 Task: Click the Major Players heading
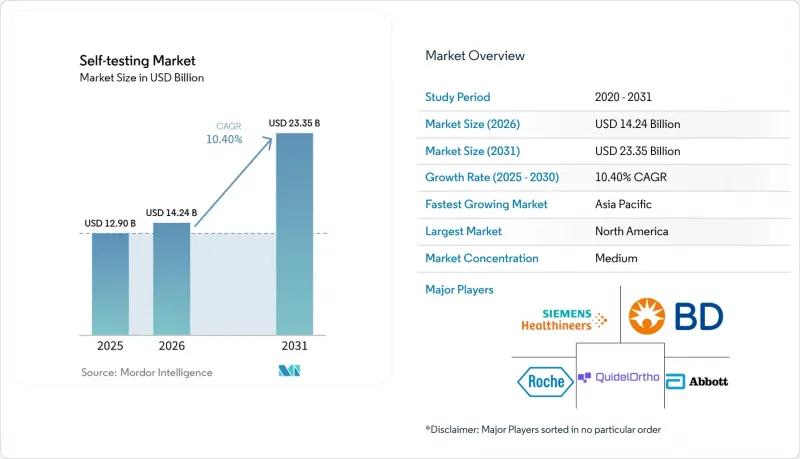click(x=459, y=290)
